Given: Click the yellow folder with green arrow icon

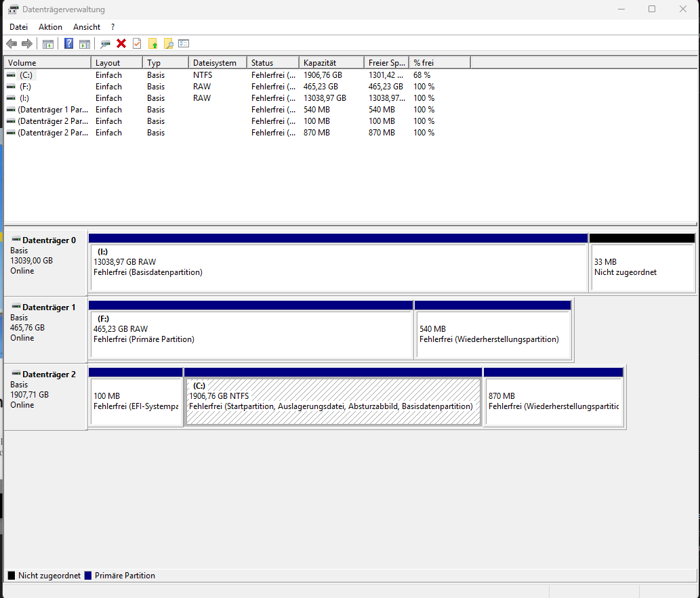Looking at the screenshot, I should (x=153, y=44).
